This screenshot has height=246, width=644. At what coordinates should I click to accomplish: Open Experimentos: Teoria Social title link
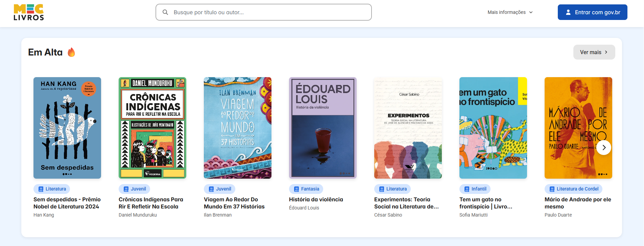pyautogui.click(x=406, y=203)
